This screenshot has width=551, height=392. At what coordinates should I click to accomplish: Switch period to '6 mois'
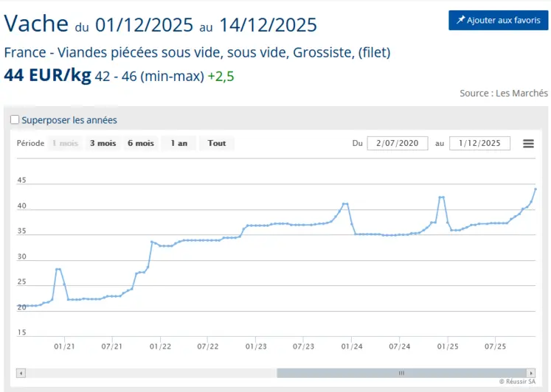[140, 143]
